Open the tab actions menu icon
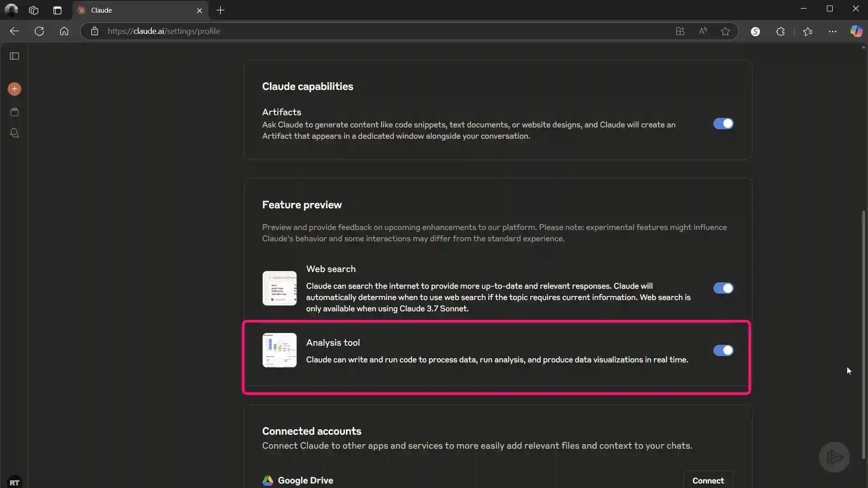Screen dimensions: 868x488 coord(57,10)
